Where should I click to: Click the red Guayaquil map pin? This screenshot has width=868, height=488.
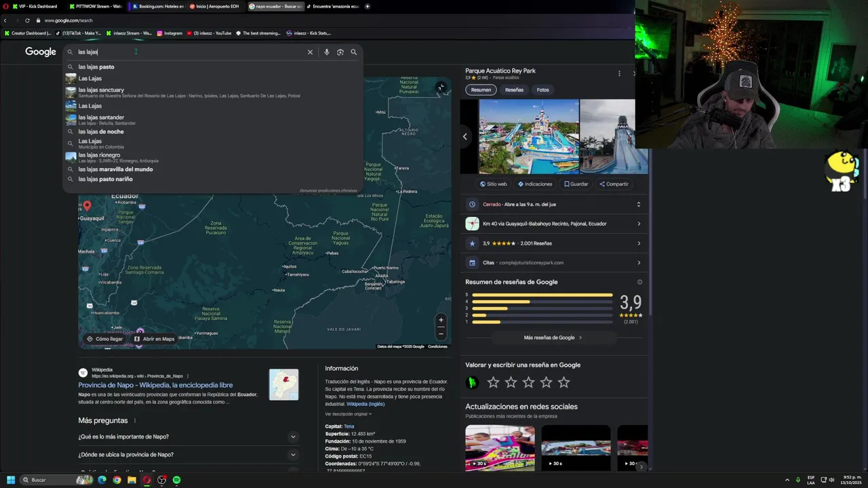click(x=87, y=206)
